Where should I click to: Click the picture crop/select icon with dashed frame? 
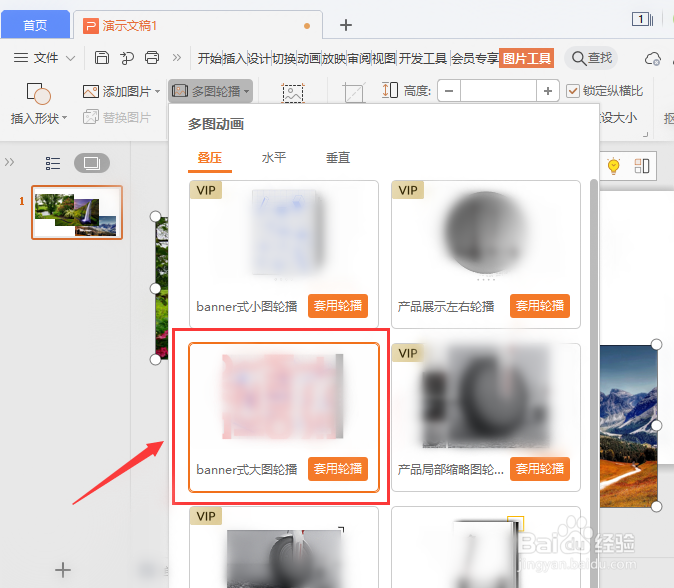(x=293, y=93)
